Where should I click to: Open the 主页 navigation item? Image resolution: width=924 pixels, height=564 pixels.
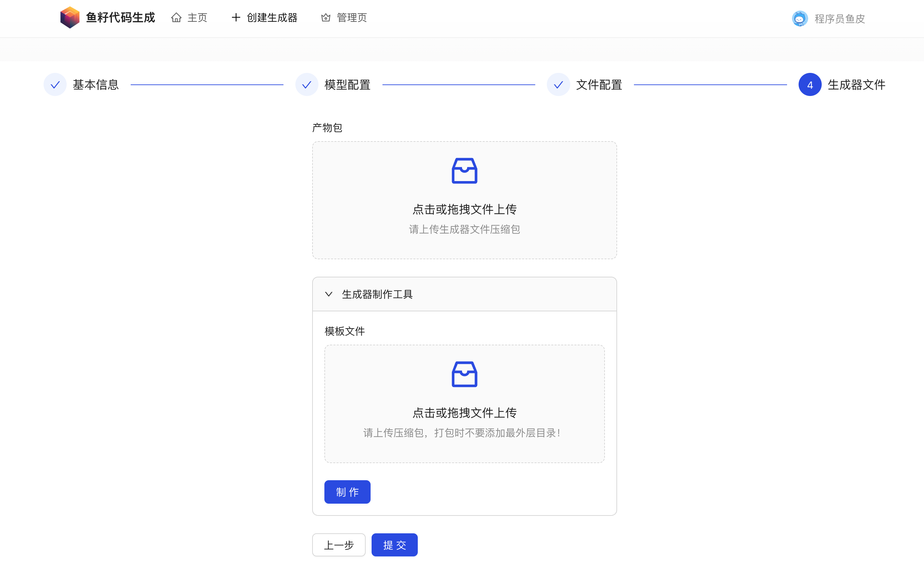click(198, 17)
